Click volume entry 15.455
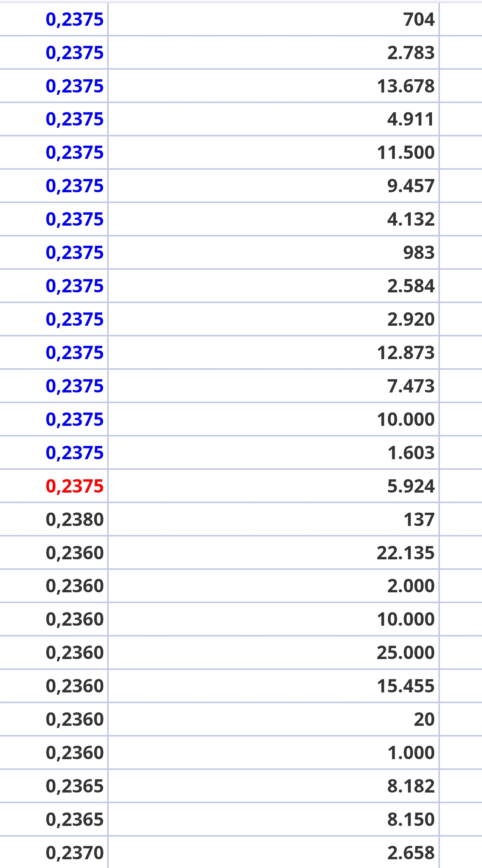482x868 pixels. (x=405, y=686)
